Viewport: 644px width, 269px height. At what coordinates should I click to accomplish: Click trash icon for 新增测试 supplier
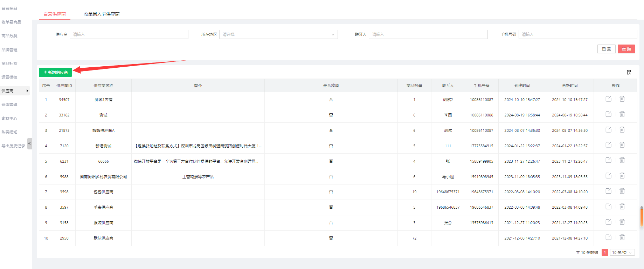(622, 145)
